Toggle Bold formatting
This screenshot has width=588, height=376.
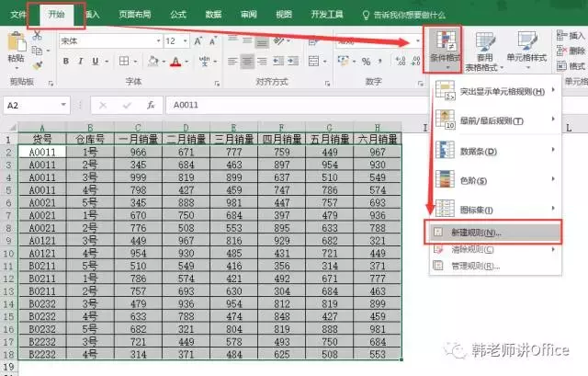[x=66, y=62]
